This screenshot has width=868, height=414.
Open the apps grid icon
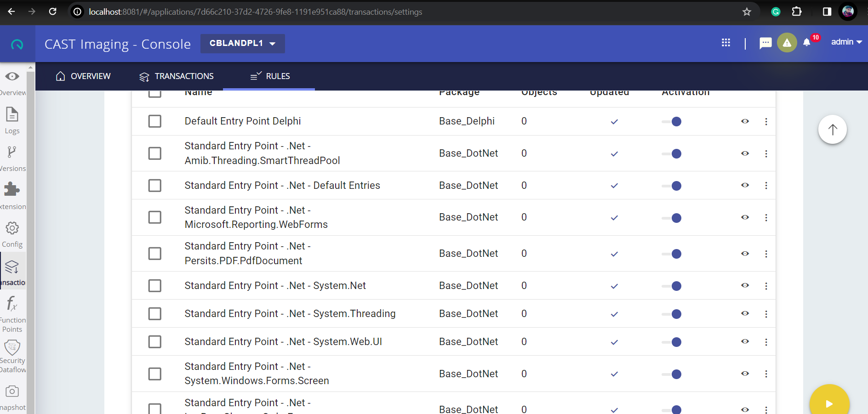click(x=726, y=43)
